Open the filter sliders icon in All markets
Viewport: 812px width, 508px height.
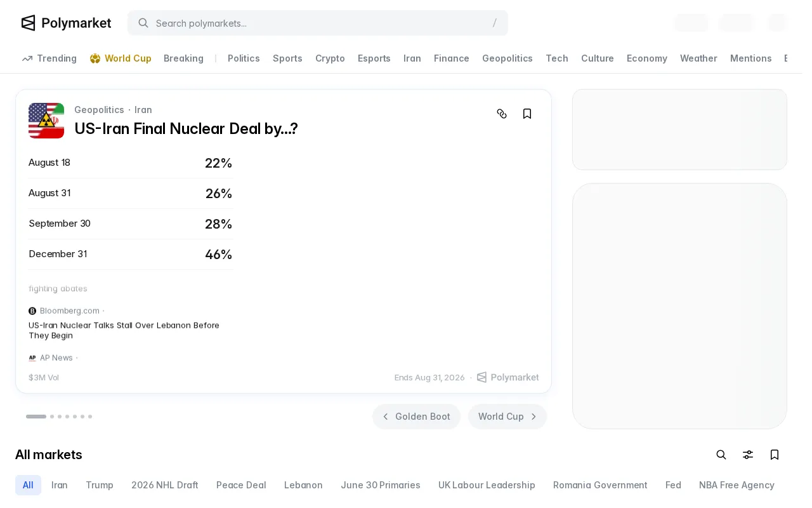point(748,455)
